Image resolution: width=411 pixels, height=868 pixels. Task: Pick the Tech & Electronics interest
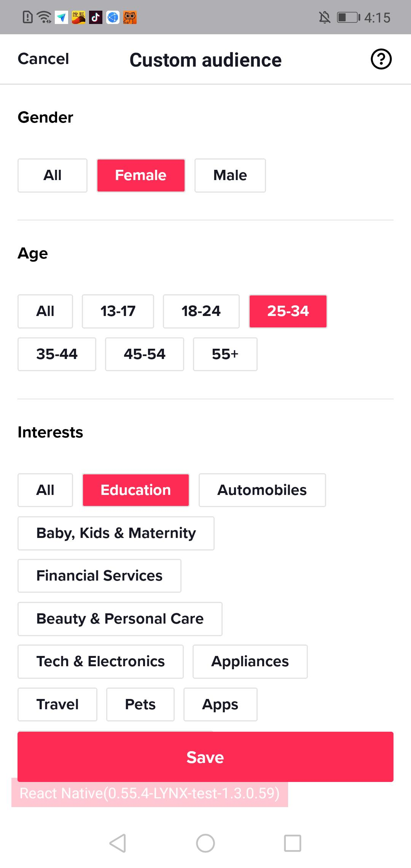click(x=100, y=661)
